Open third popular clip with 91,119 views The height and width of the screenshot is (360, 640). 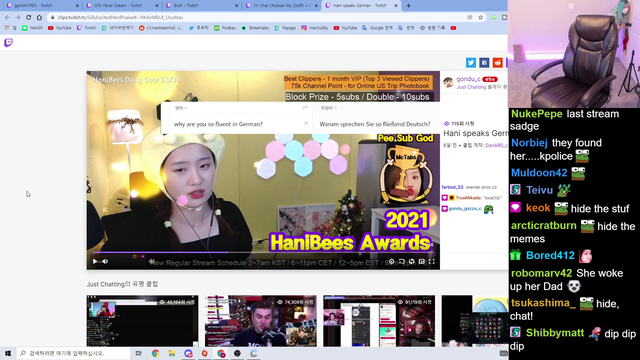click(379, 321)
